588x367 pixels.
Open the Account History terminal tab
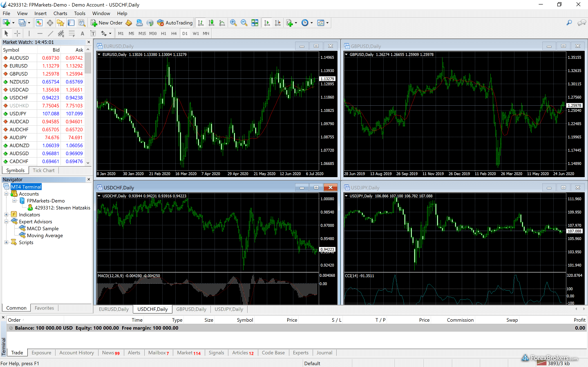pos(76,353)
